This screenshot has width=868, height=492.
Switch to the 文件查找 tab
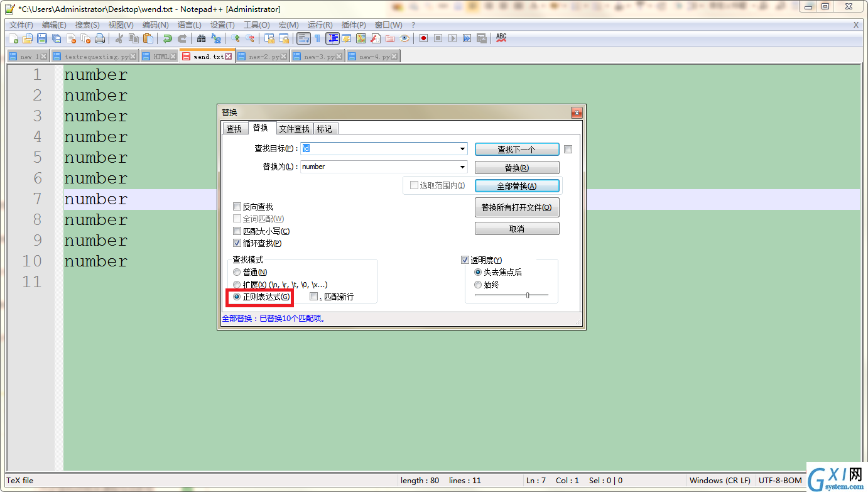tap(294, 129)
